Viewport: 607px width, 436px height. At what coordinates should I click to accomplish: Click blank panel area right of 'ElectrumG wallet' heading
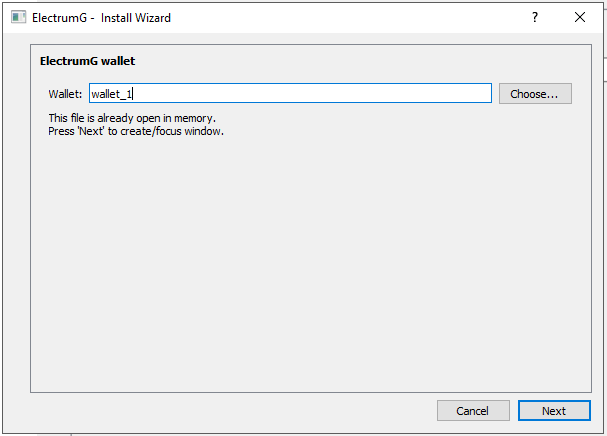coord(350,61)
